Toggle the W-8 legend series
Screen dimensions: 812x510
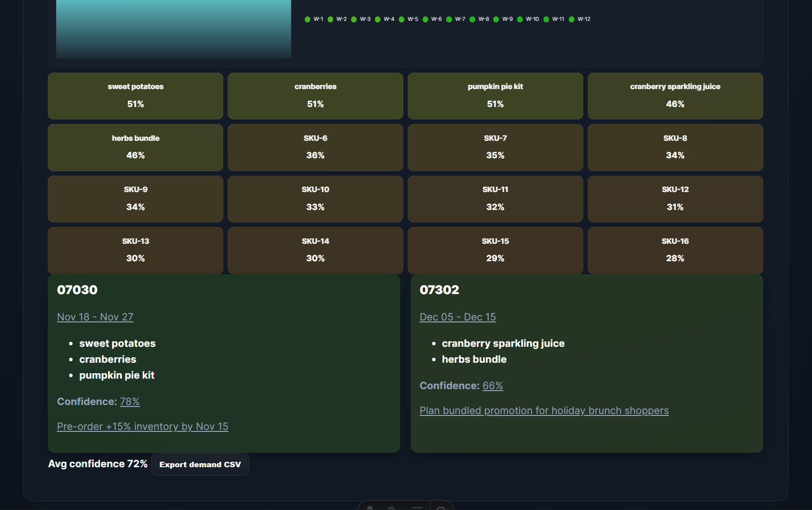tap(479, 19)
